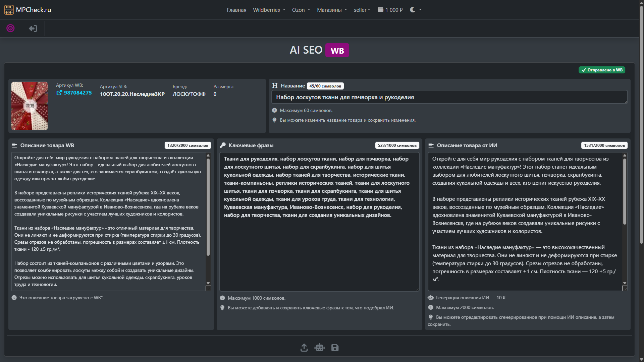Expand the Wildberries dropdown menu
644x362 pixels.
click(x=269, y=10)
